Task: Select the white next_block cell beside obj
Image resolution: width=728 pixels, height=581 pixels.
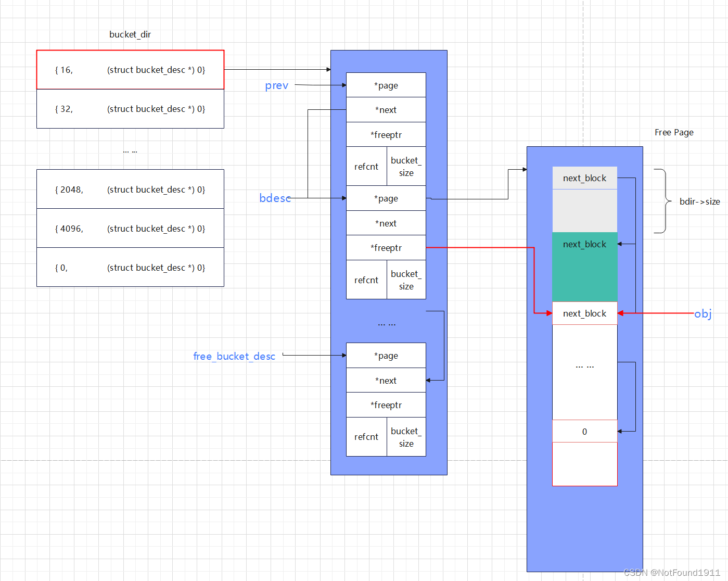Action: click(585, 313)
